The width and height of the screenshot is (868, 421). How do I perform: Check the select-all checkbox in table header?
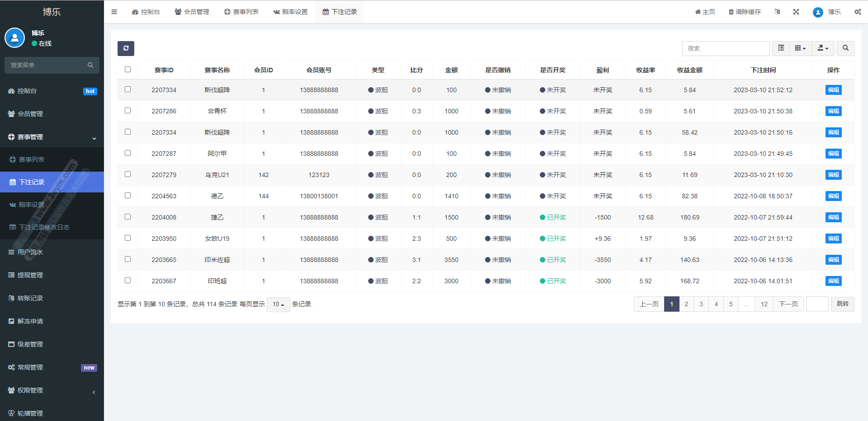click(x=127, y=70)
